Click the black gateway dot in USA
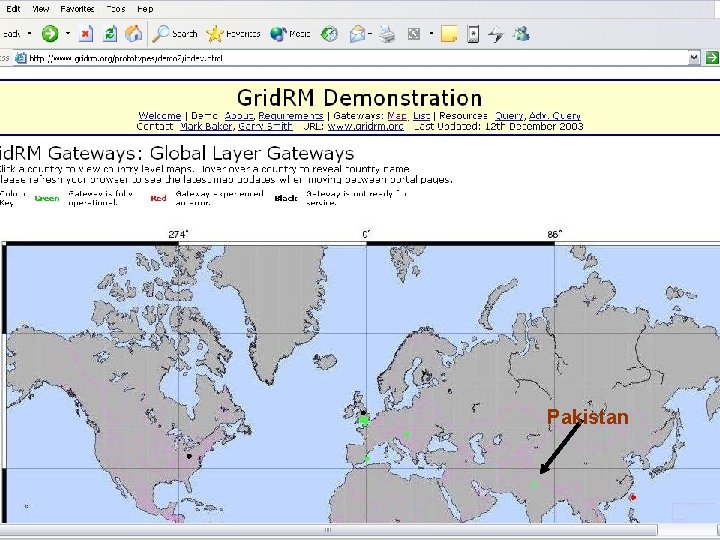This screenshot has width=720, height=540. tap(189, 456)
